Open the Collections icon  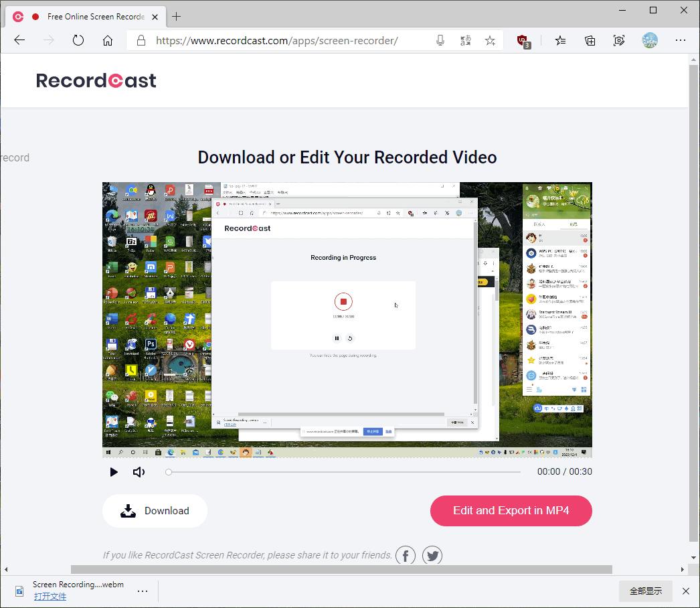[590, 41]
